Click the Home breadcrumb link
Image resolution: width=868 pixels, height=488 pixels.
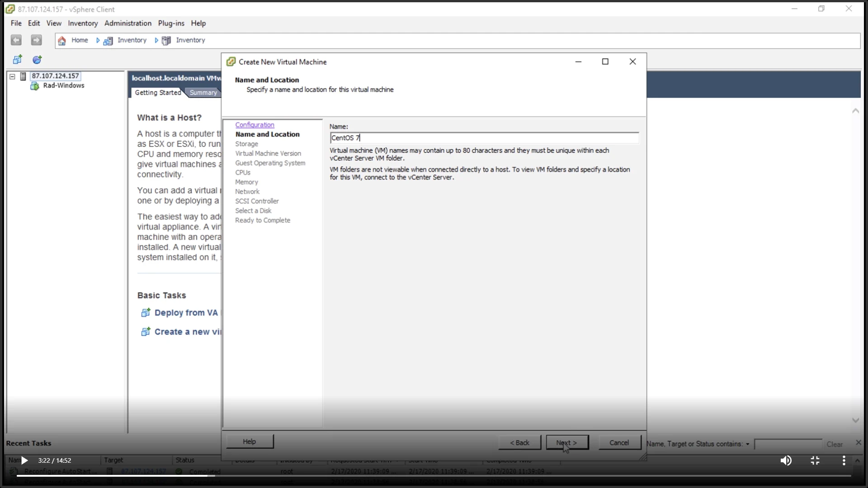pyautogui.click(x=80, y=40)
